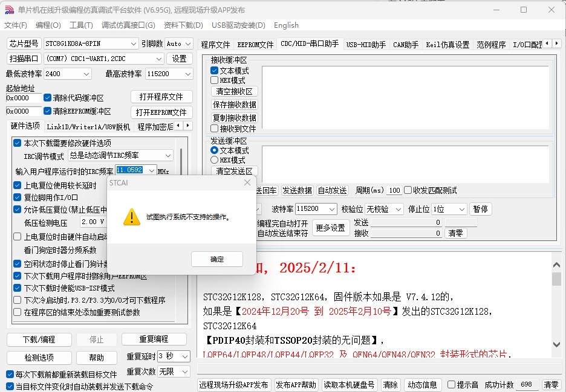Expand 最高波特率 115200 dropdown
Image resolution: width=566 pixels, height=392 pixels.
coord(188,74)
